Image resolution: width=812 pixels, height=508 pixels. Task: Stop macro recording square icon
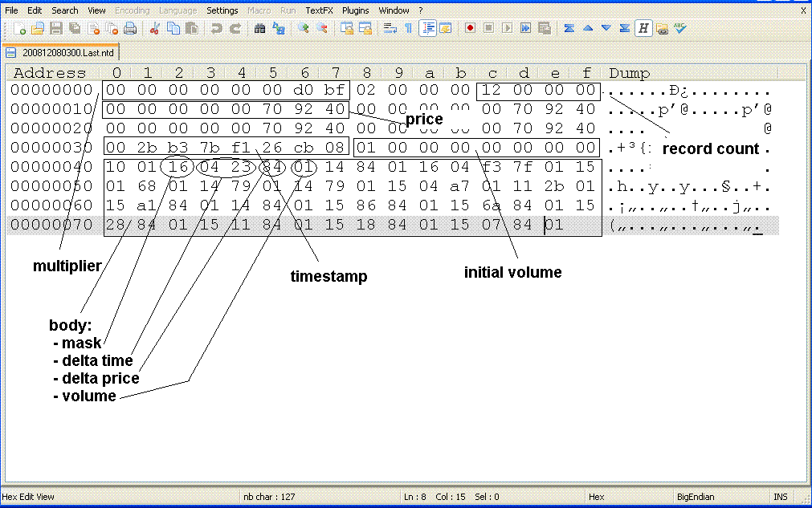click(x=488, y=28)
